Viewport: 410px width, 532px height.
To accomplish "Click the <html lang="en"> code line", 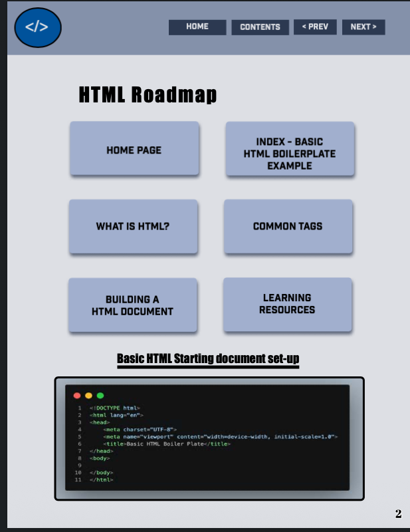I will point(116,415).
